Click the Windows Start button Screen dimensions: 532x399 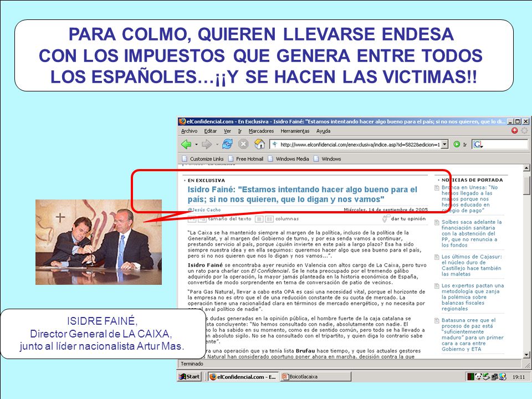pos(190,377)
